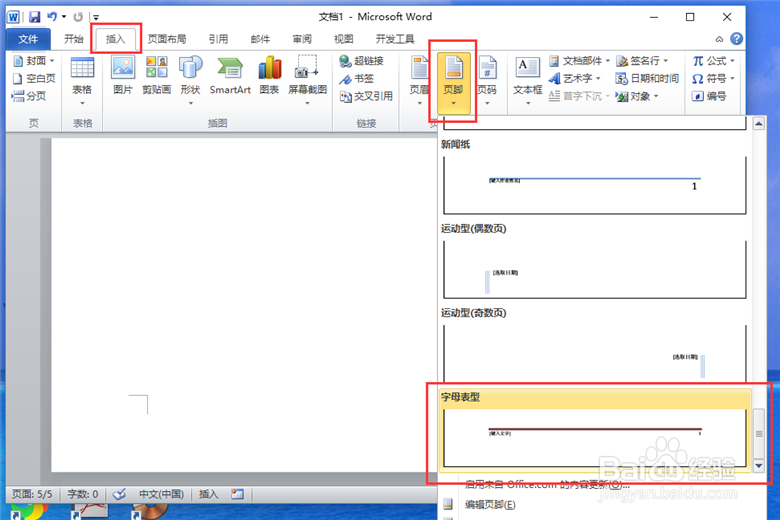780x520 pixels.
Task: Expand the Equation (公式) dropdown arrow
Action: (732, 61)
